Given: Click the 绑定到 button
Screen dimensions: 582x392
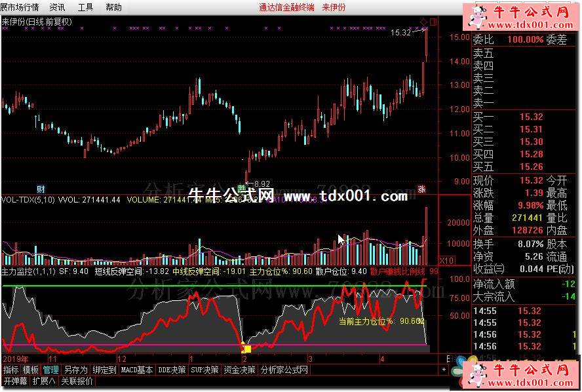Looking at the screenshot, I should click(104, 370).
